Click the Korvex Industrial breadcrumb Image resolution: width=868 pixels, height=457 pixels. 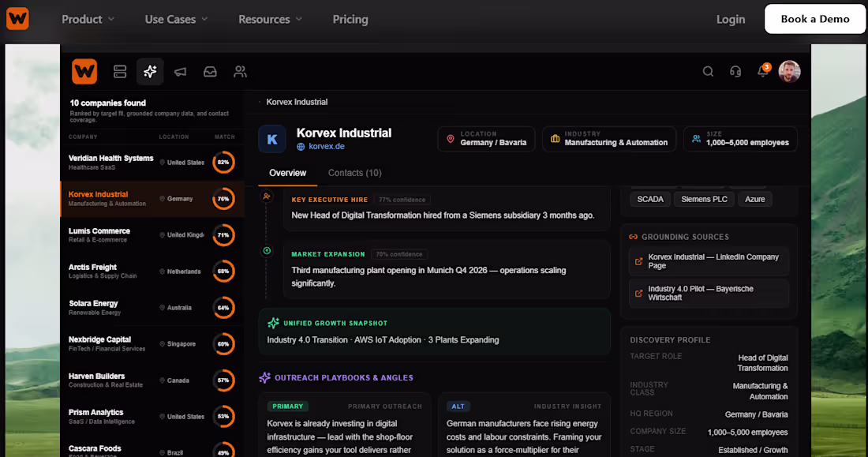point(297,102)
